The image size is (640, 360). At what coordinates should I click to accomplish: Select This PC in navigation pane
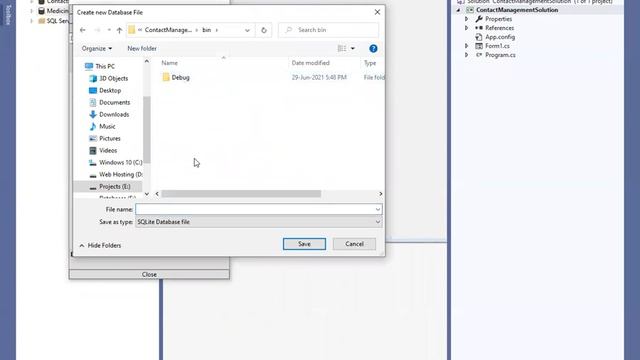pos(105,66)
